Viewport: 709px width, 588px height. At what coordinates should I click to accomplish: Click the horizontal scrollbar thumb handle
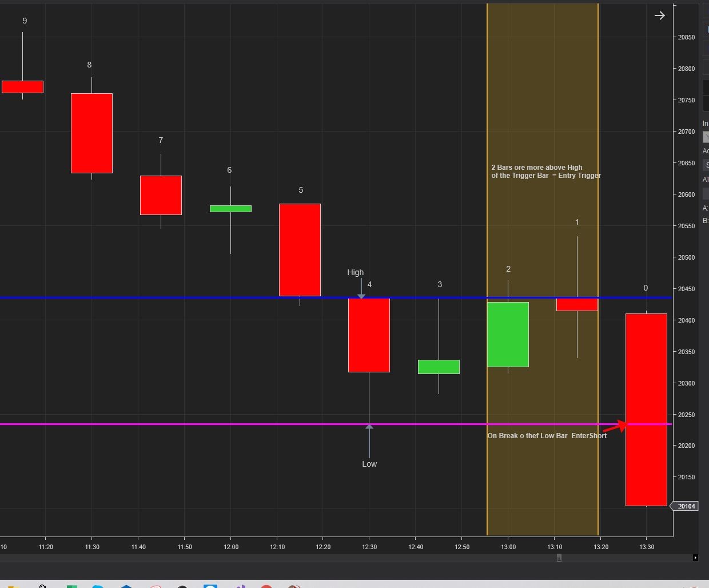559,558
